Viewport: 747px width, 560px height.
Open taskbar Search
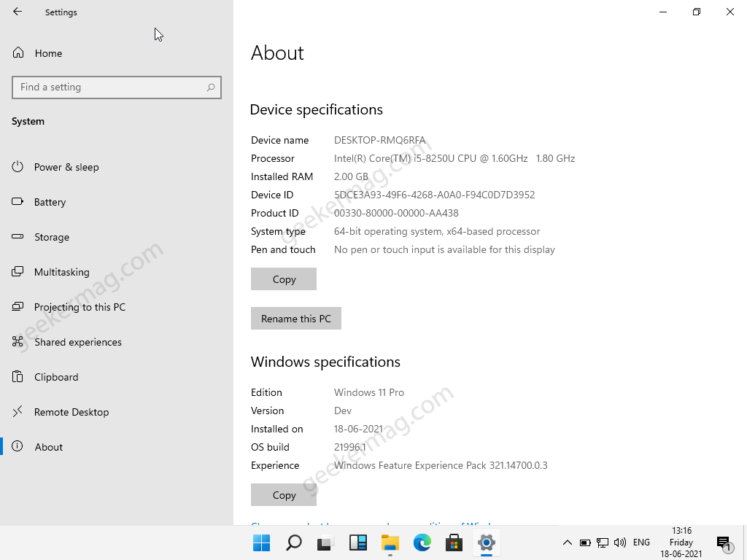click(x=293, y=542)
